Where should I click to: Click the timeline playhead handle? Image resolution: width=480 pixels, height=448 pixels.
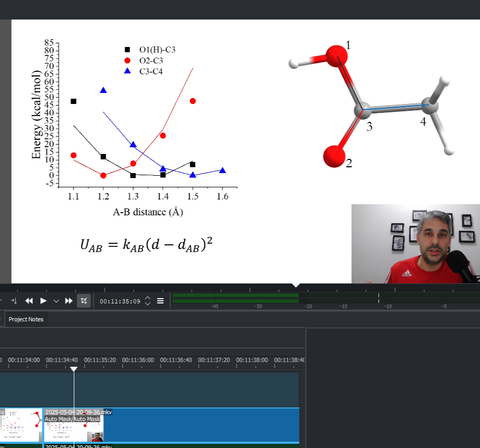[74, 369]
